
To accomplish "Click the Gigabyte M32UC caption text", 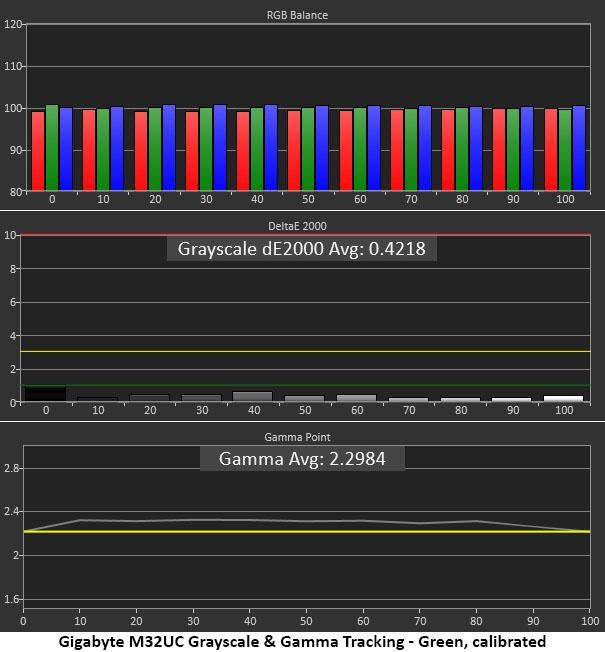I will 302,642.
